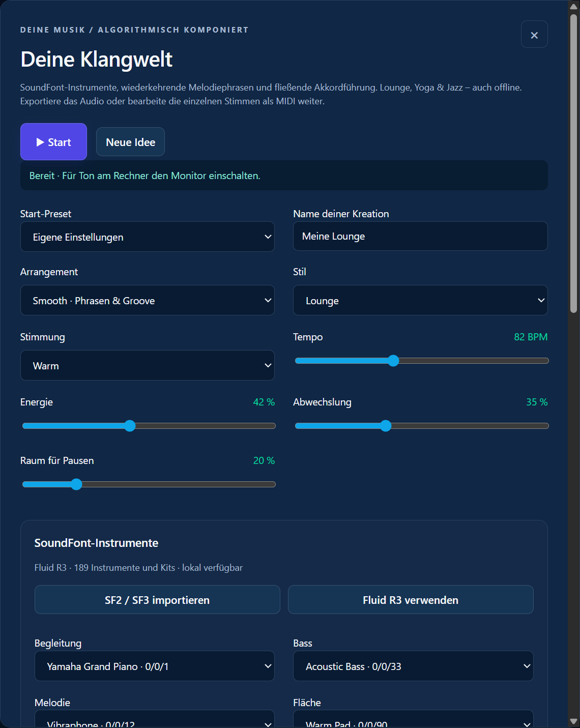
Task: Change the Abwechslung slider
Action: (x=422, y=426)
